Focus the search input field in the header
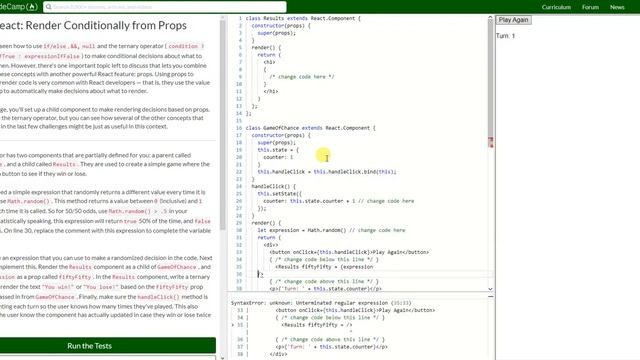This screenshot has height=360, width=640. coord(165,7)
